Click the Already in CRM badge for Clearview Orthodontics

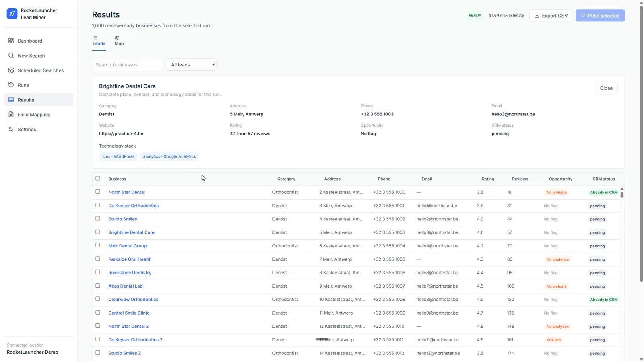[x=604, y=300]
